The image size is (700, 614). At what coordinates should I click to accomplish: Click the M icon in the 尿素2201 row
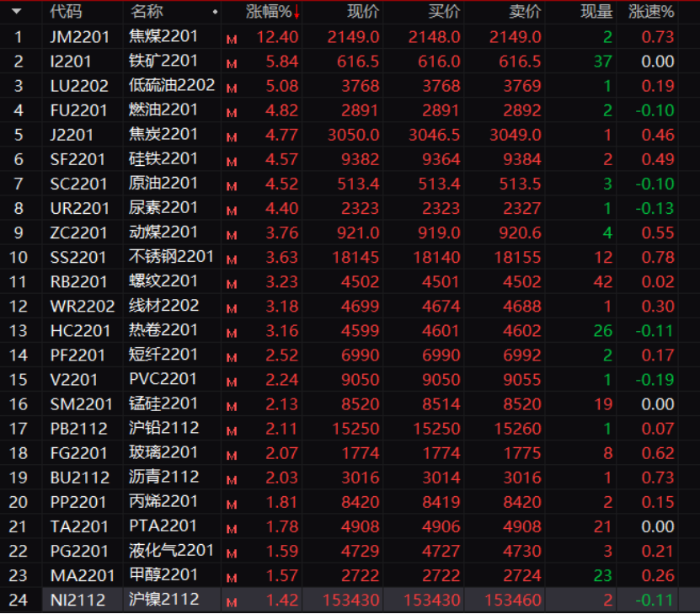(x=232, y=210)
